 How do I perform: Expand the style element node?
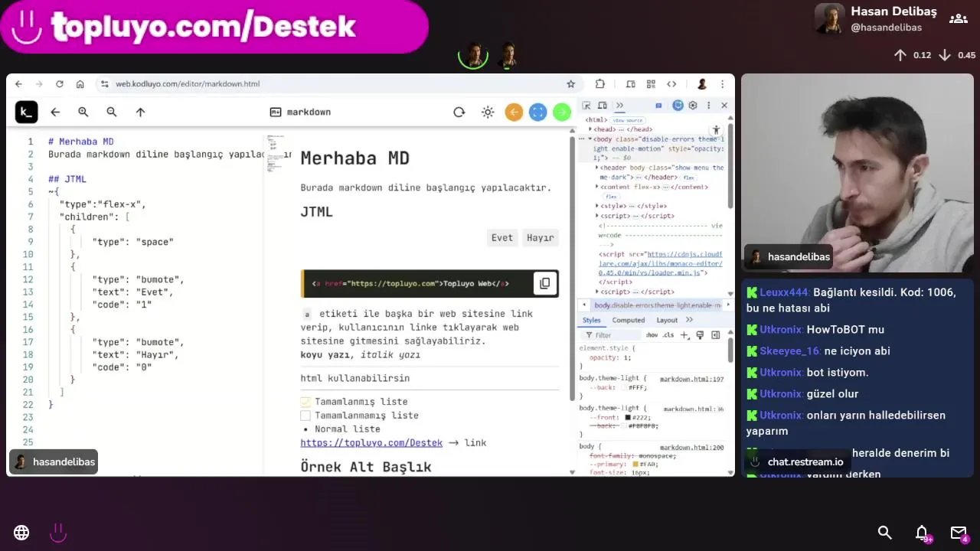(x=597, y=206)
